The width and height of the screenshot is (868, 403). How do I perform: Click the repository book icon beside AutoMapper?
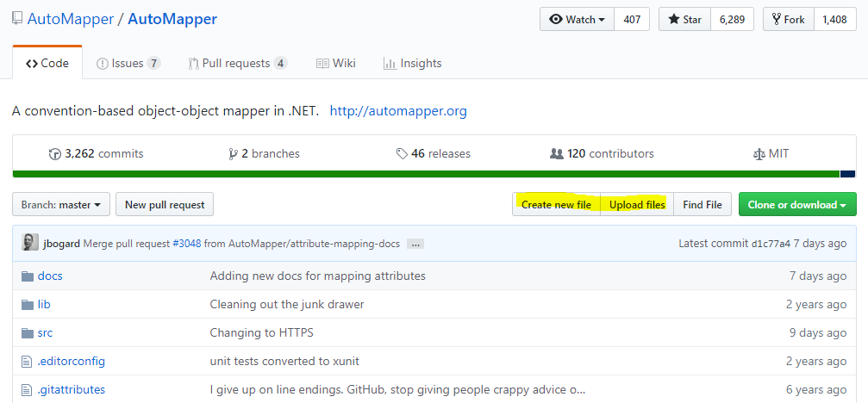(x=18, y=19)
